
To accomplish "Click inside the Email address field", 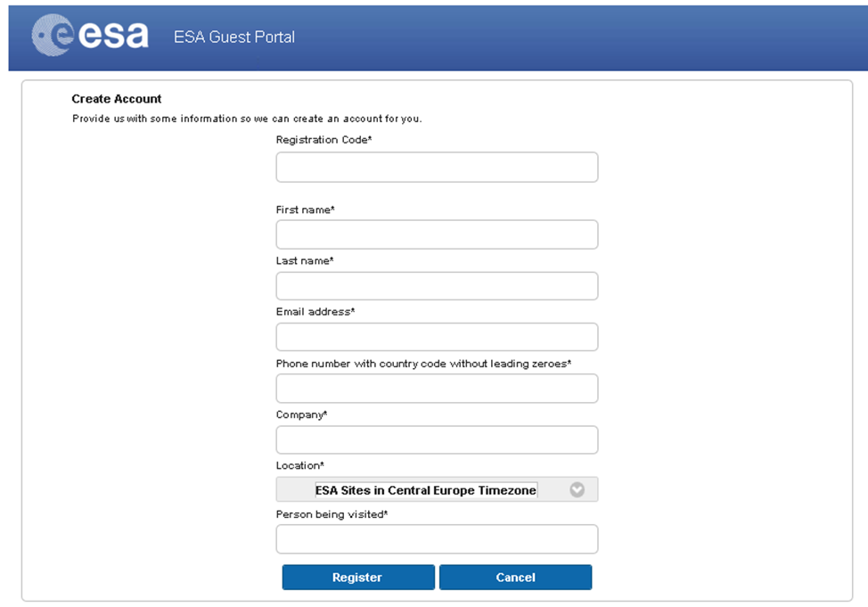I will 437,337.
